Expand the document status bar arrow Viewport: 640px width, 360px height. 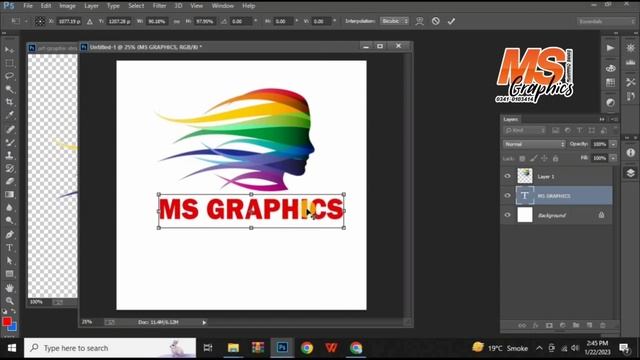204,322
